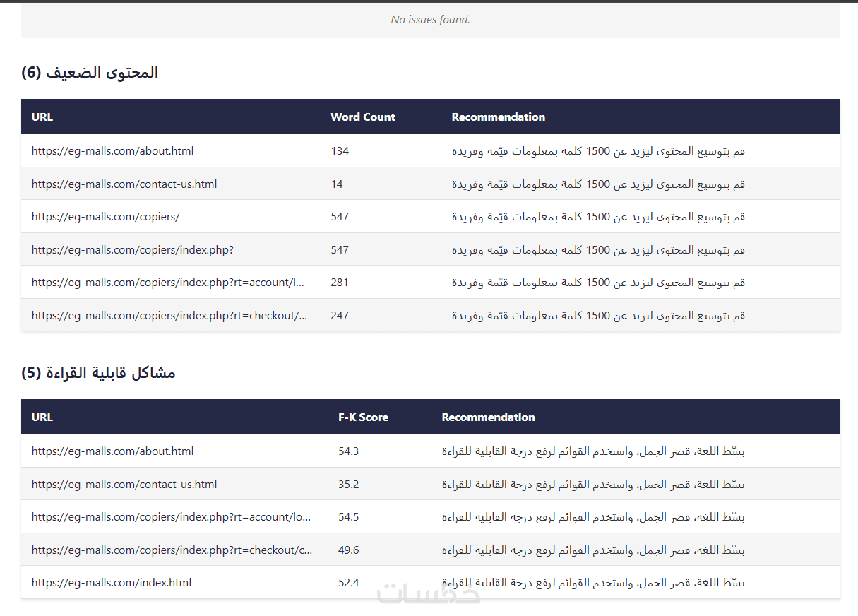Click the Word Count column header
The image size is (858, 616).
tap(363, 117)
